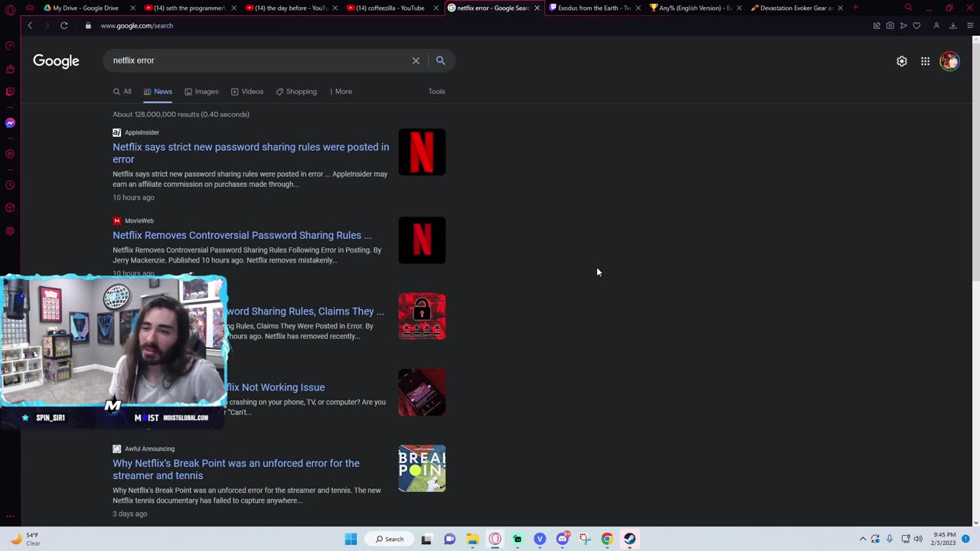Submit search with the blue magnifier icon
This screenshot has width=980, height=551.
[440, 60]
